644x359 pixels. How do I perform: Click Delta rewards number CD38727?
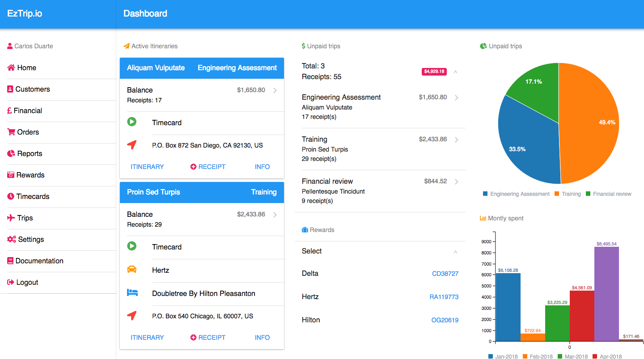[x=445, y=274]
